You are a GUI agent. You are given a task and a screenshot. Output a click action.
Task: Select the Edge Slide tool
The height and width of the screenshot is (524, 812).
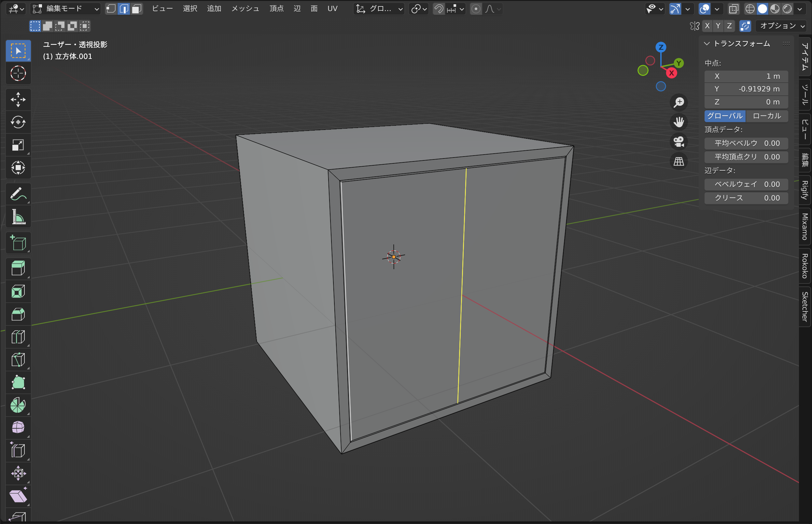[18, 450]
